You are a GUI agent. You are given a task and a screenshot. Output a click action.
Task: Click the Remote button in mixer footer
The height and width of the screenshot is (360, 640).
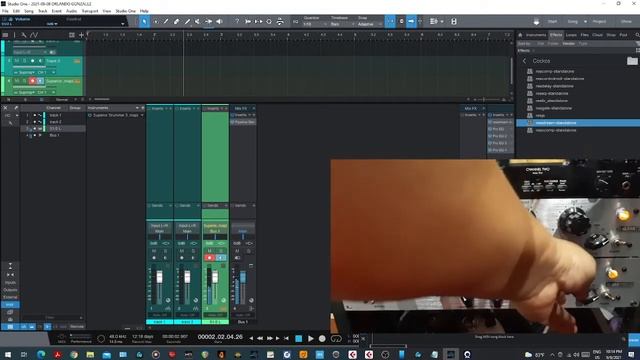[x=77, y=327]
